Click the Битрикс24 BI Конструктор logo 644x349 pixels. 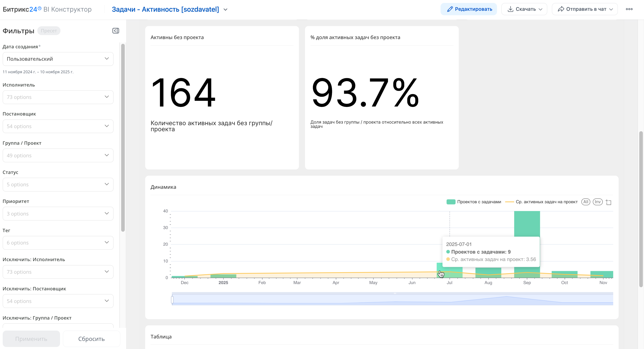coord(47,9)
